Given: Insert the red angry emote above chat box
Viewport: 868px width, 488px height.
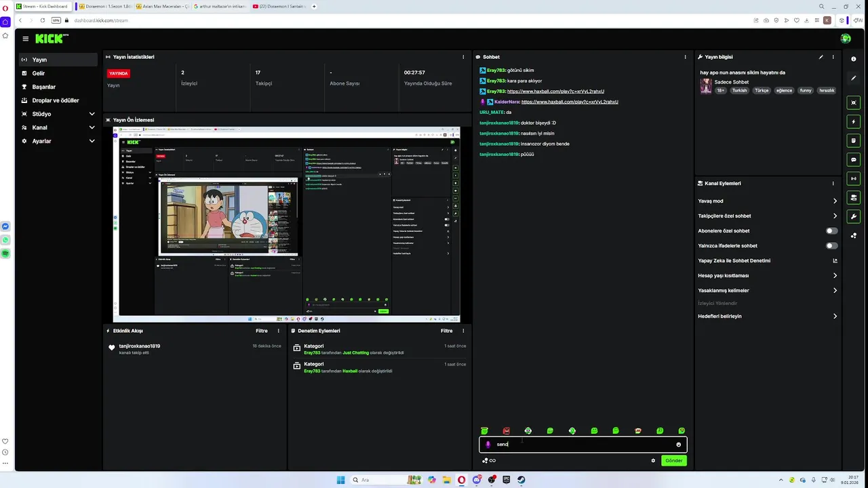Looking at the screenshot, I should 506,431.
